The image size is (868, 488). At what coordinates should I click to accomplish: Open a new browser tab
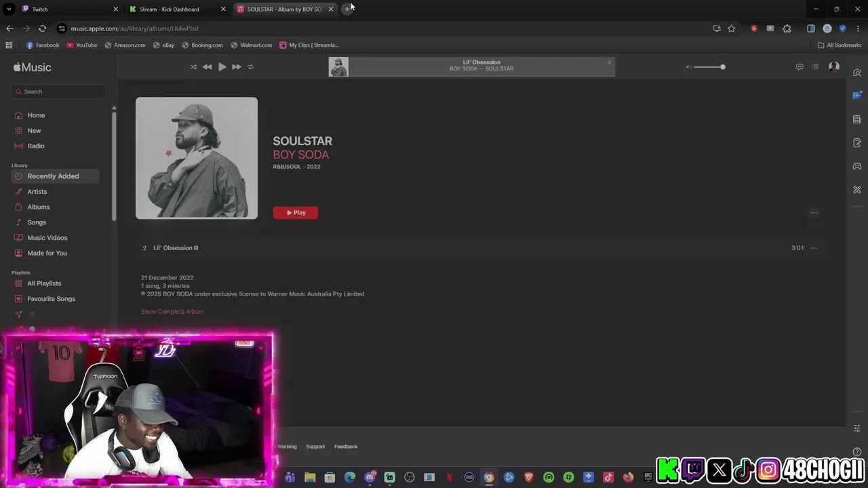point(347,9)
